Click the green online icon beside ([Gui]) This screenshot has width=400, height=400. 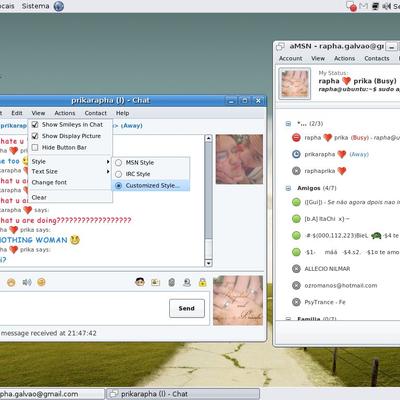[296, 202]
